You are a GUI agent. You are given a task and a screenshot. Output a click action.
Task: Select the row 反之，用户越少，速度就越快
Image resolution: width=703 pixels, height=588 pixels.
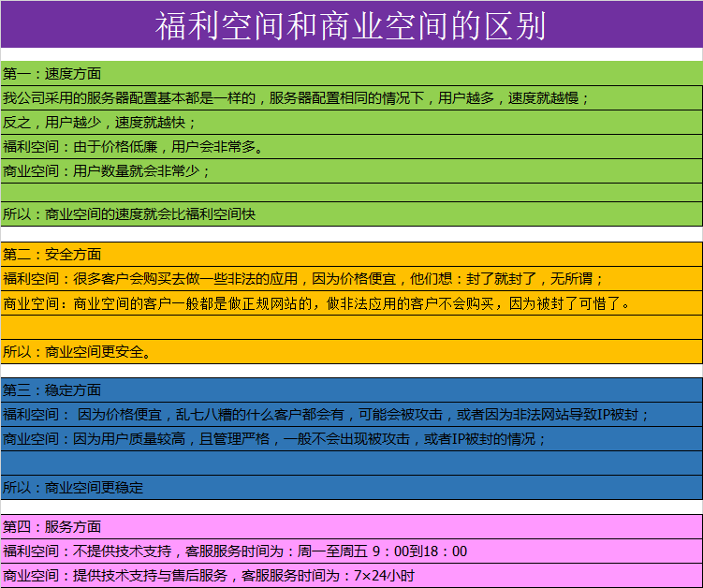coord(99,123)
